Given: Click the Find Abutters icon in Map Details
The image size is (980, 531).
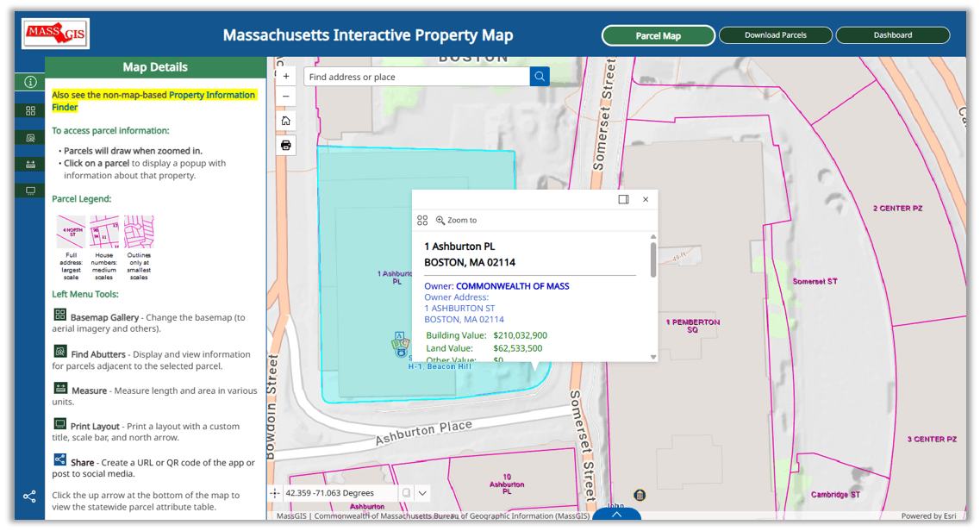Looking at the screenshot, I should tap(60, 351).
